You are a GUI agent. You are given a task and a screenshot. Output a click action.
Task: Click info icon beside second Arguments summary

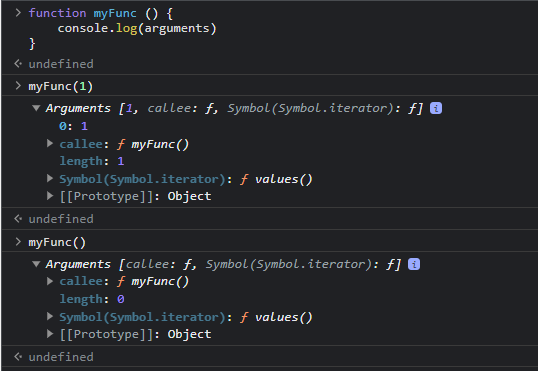[x=414, y=264]
